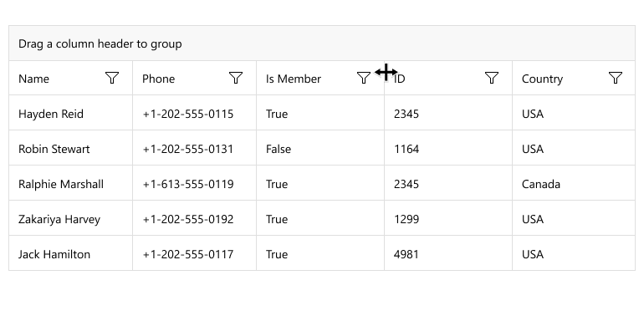This screenshot has width=644, height=321.
Task: Click the 'Drag a column header to group' area
Action: pos(322,43)
